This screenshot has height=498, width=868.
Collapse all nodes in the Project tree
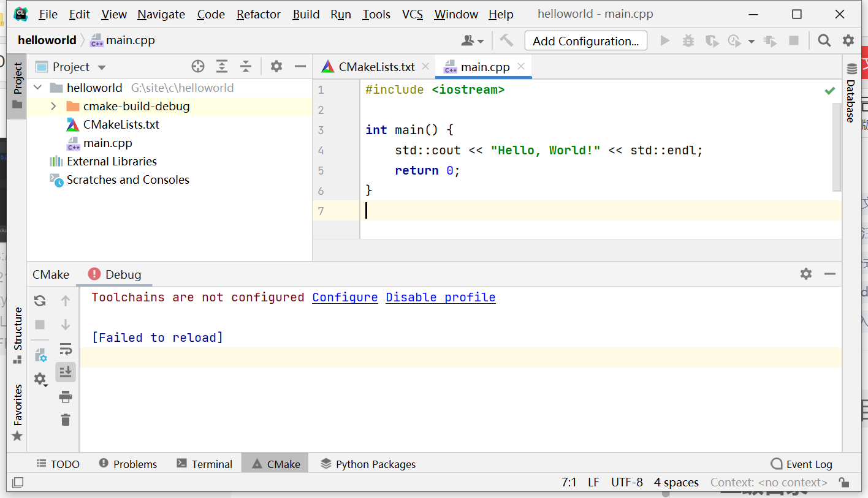[x=246, y=66]
